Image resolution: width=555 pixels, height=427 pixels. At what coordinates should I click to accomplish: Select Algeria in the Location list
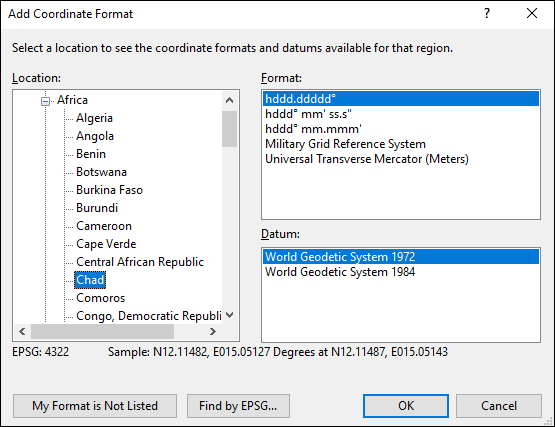[94, 118]
